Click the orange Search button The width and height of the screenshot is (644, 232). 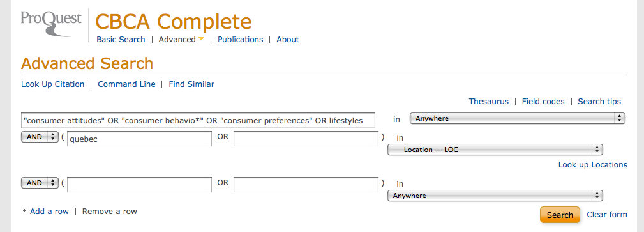coord(560,215)
